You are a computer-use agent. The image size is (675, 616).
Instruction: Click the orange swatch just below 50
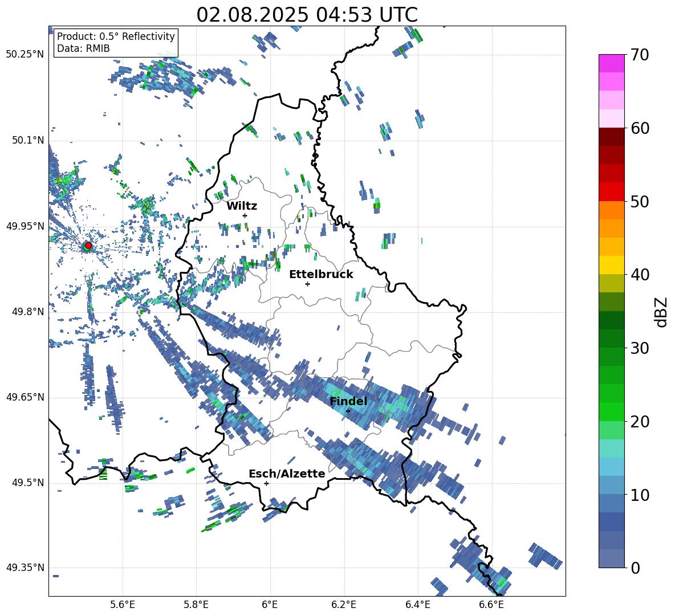[x=611, y=210]
